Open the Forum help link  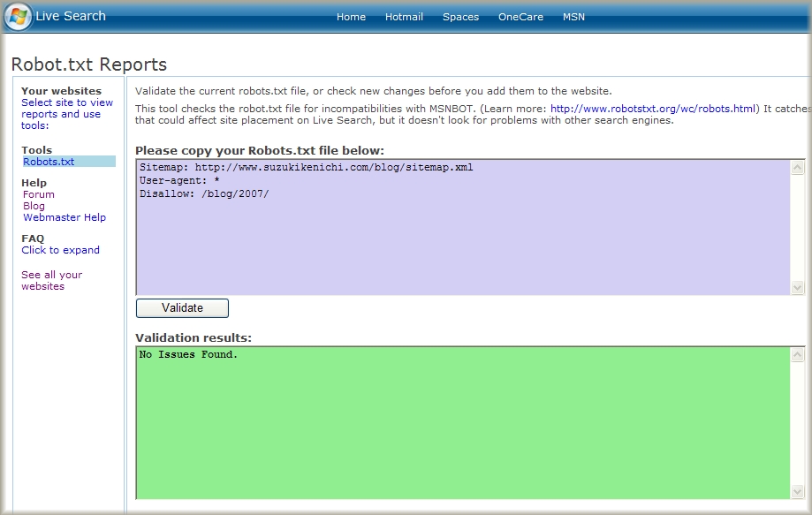tap(38, 194)
